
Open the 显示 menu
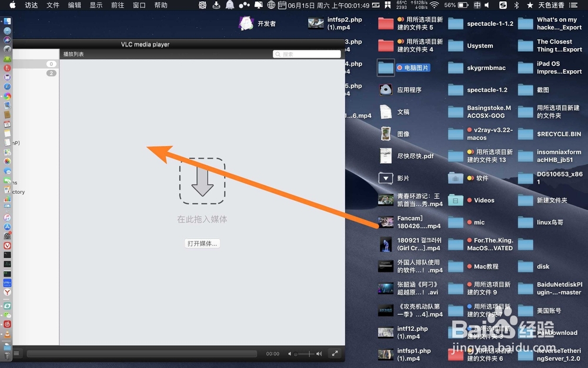pyautogui.click(x=96, y=5)
